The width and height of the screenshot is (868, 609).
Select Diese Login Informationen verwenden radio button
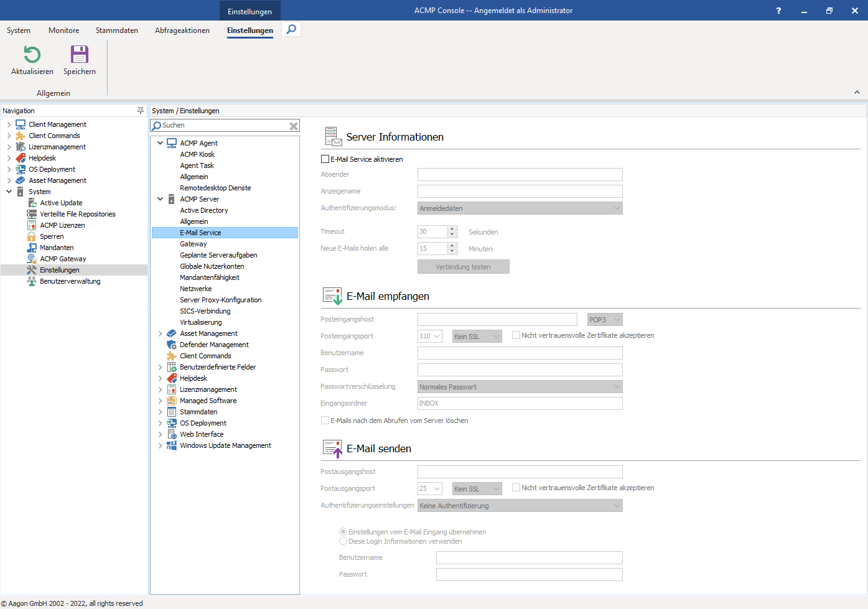[343, 541]
